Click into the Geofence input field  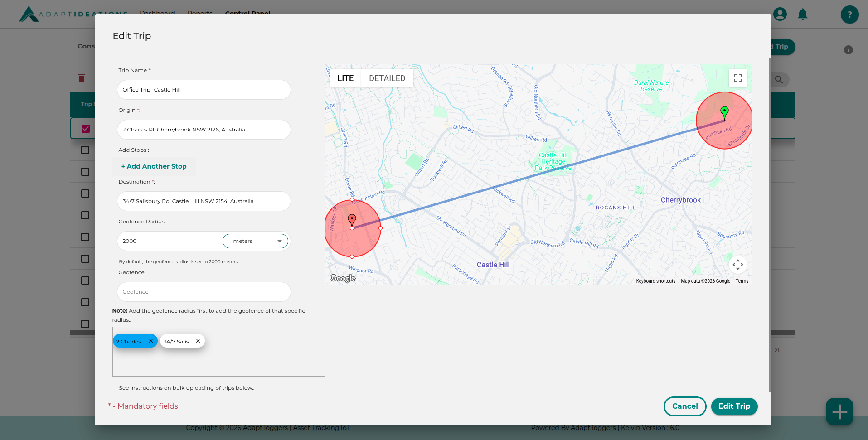204,292
